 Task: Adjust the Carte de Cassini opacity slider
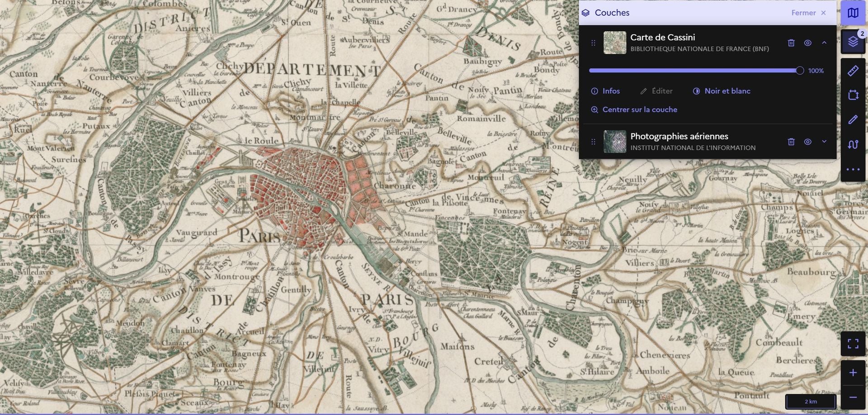point(696,71)
